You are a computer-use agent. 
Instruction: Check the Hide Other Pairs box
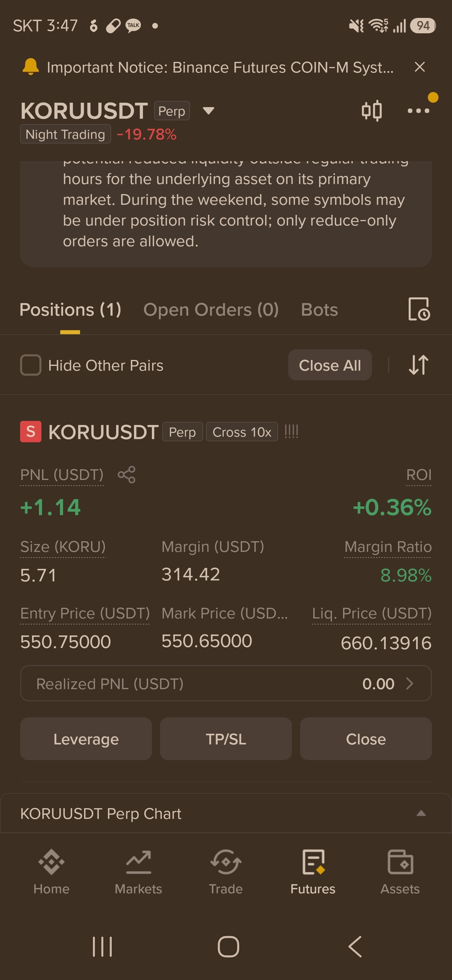pos(31,365)
